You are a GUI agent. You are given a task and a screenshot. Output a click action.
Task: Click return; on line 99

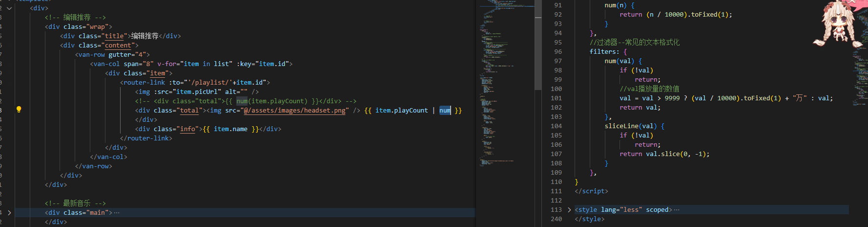(x=647, y=79)
